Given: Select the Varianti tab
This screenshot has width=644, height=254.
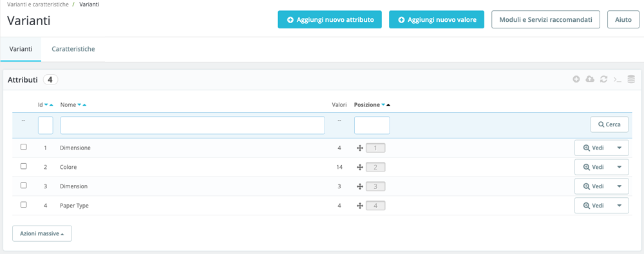Looking at the screenshot, I should [21, 49].
